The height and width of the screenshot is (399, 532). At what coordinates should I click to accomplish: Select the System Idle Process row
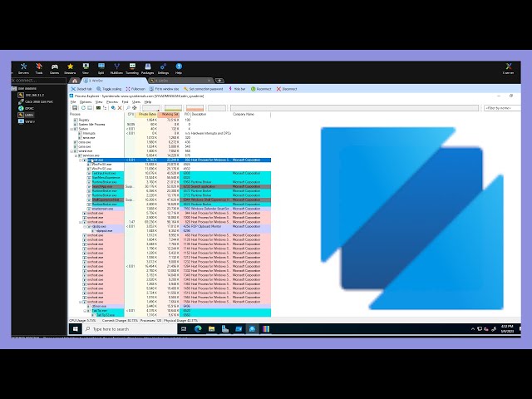pos(170,125)
